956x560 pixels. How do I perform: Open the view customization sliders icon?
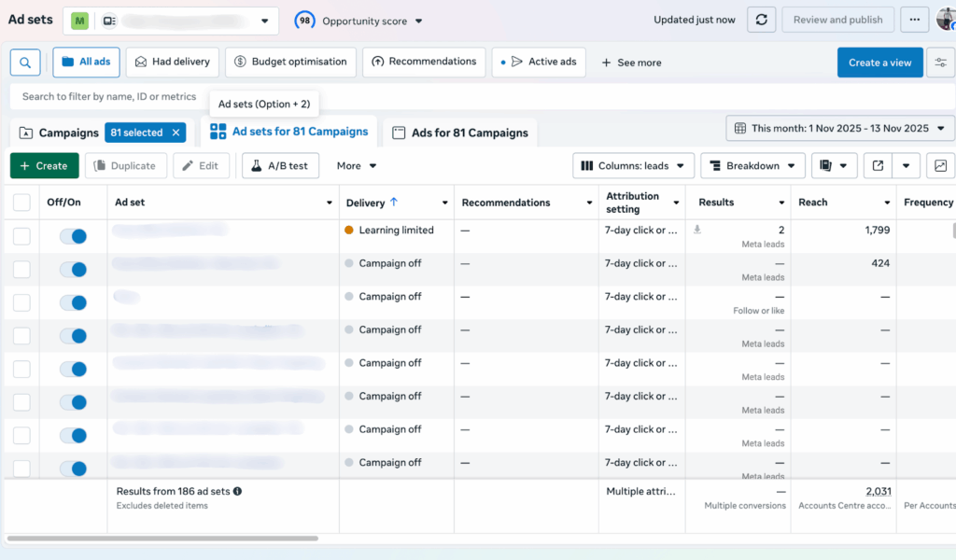tap(940, 63)
